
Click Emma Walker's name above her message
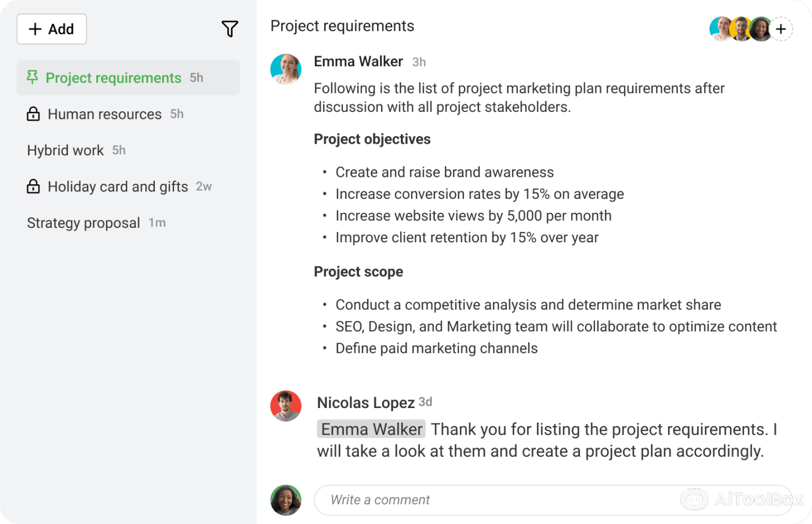[x=358, y=61]
